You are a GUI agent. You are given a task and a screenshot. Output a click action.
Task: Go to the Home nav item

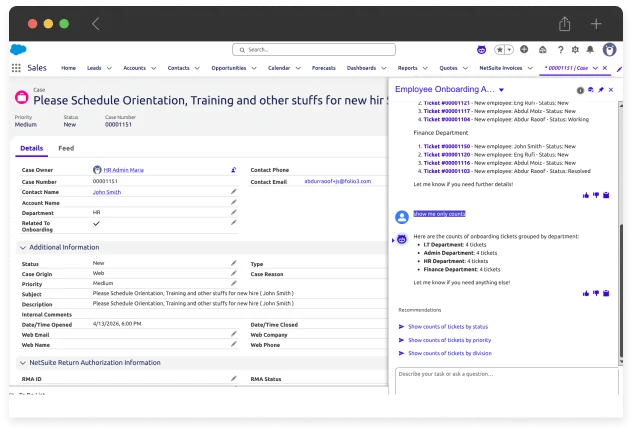coord(68,68)
